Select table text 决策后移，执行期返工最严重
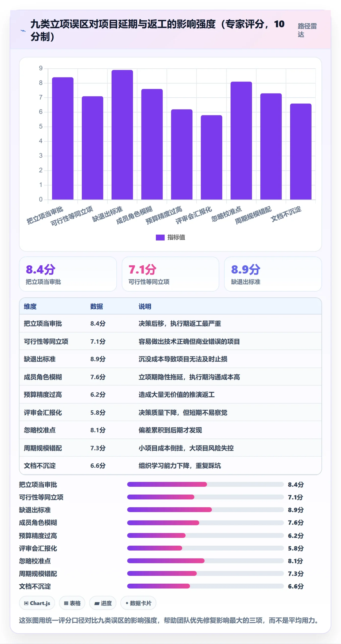This screenshot has height=644, width=341. (180, 324)
